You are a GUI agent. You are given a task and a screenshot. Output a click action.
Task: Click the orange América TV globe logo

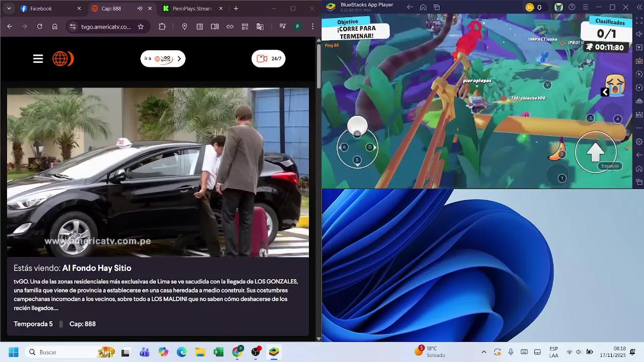coord(63,59)
